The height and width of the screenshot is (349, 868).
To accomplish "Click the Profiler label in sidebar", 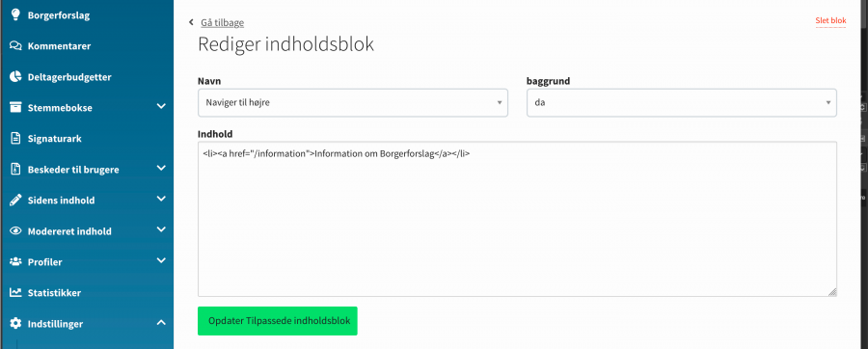I will [x=44, y=262].
